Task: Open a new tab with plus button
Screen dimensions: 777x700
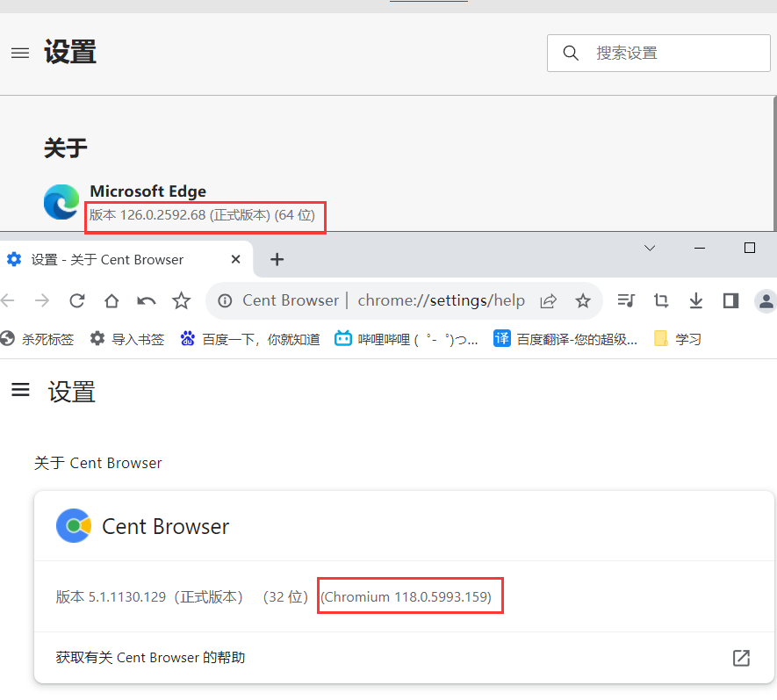Action: click(x=277, y=259)
